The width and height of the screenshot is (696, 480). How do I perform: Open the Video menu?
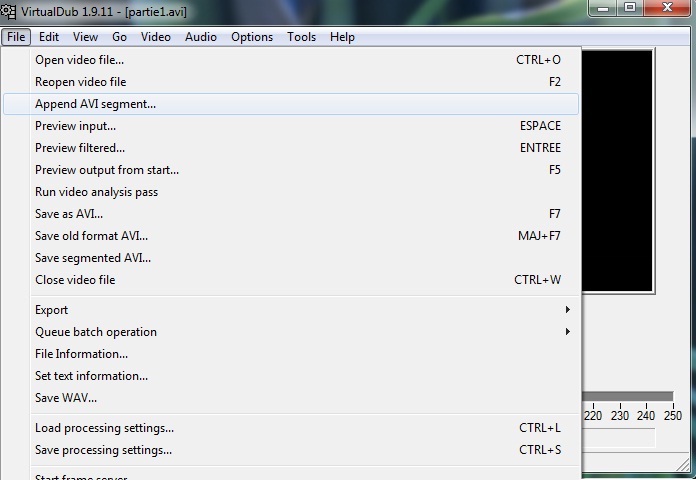pyautogui.click(x=156, y=37)
